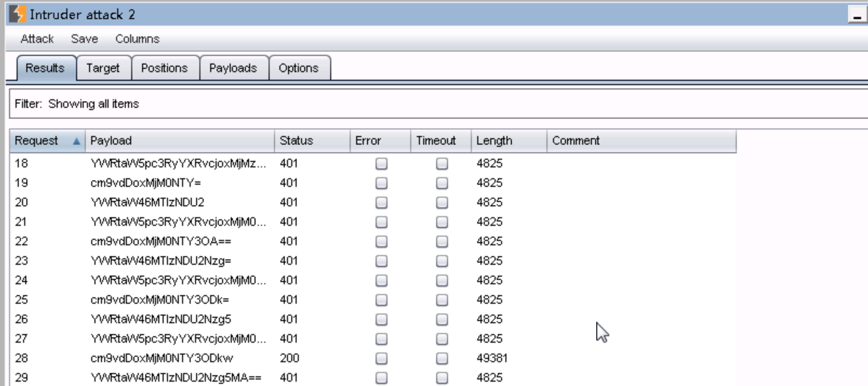Toggle Error checkbox for request 28
The width and height of the screenshot is (868, 386).
click(381, 359)
